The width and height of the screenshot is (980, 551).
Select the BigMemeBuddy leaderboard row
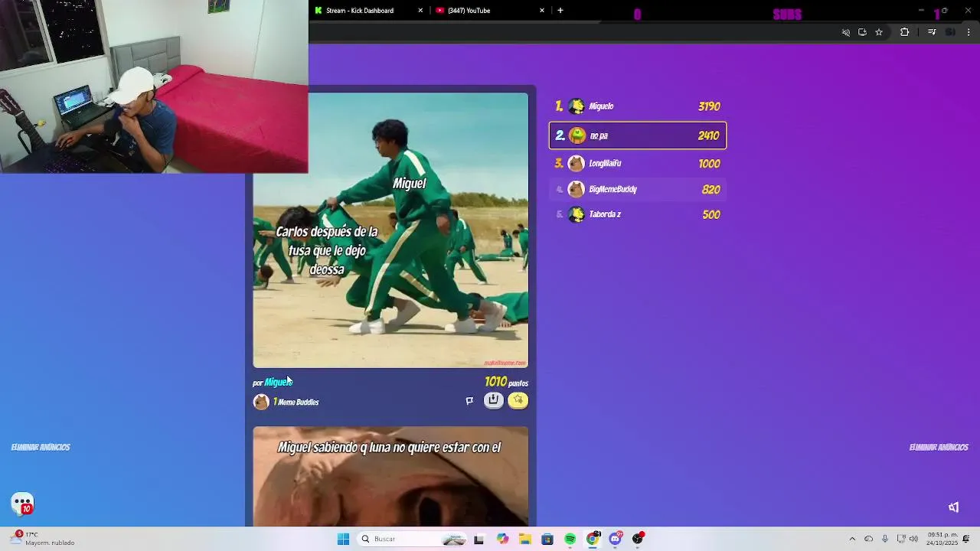638,189
